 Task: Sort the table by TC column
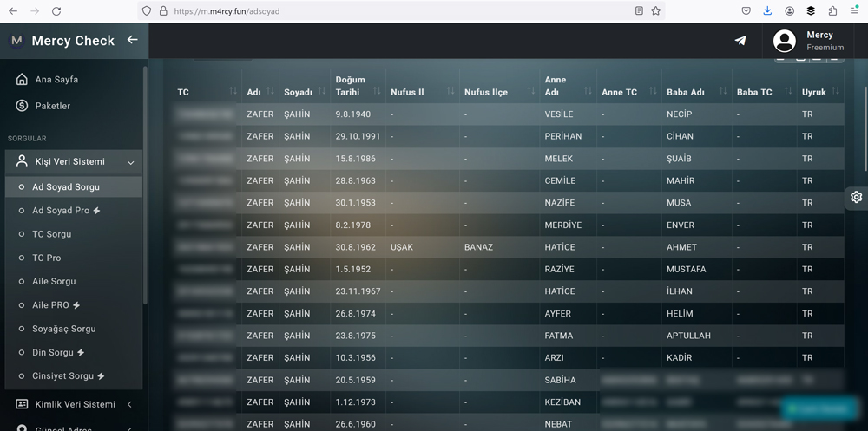coord(233,92)
